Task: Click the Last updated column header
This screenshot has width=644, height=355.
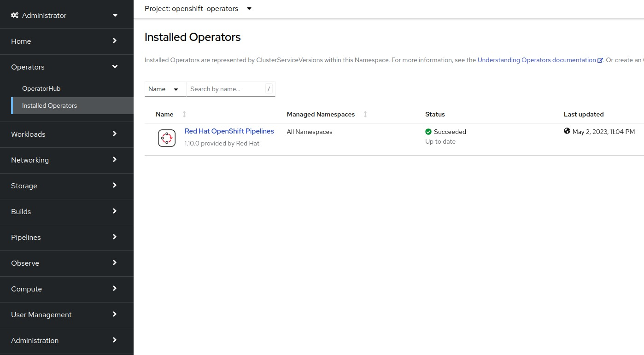Action: click(584, 114)
